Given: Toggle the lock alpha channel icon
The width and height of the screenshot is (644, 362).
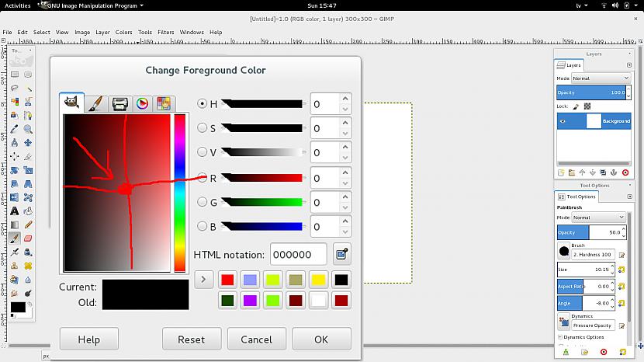Looking at the screenshot, I should (587, 106).
